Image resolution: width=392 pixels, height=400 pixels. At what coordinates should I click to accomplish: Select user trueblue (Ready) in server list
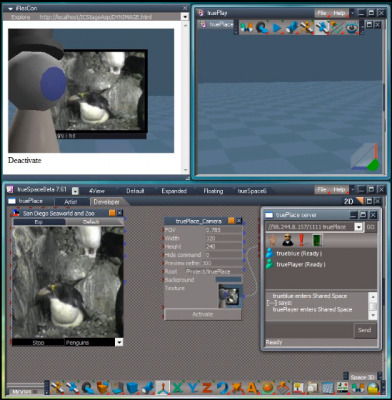[x=294, y=254]
